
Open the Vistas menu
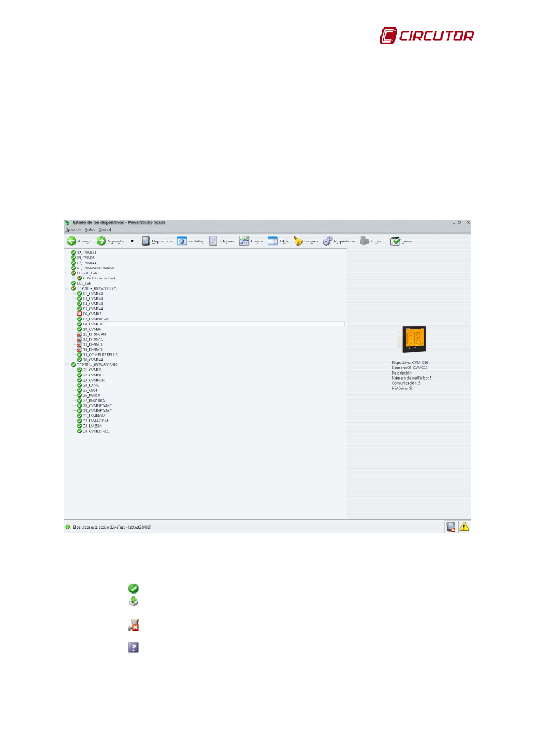(x=90, y=230)
